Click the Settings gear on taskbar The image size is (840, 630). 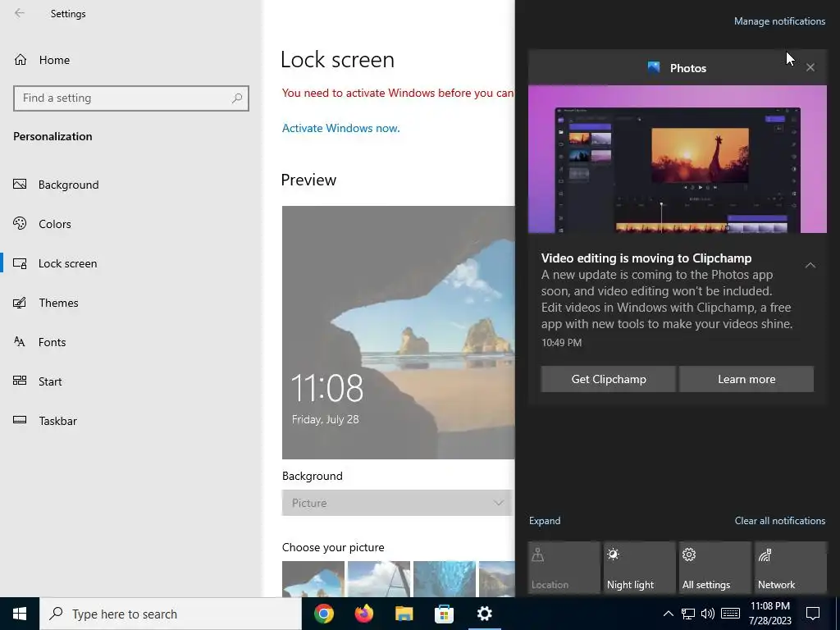(484, 614)
